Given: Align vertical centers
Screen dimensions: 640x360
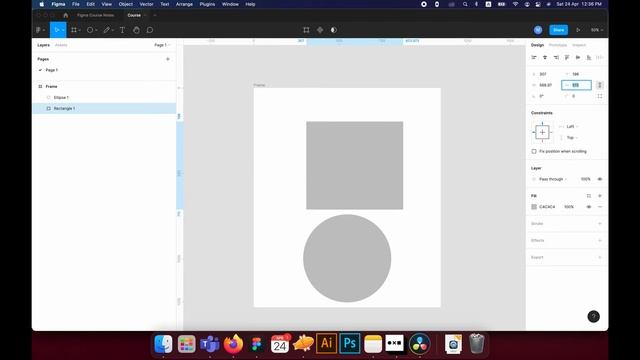Looking at the screenshot, I should pyautogui.click(x=578, y=58).
